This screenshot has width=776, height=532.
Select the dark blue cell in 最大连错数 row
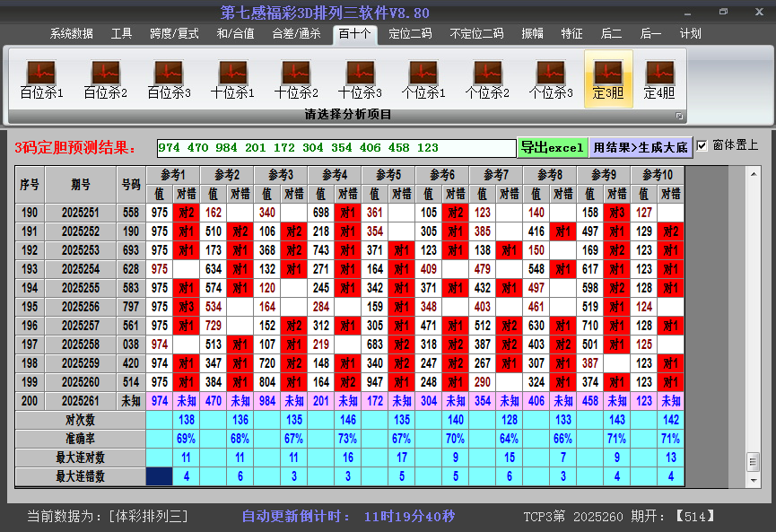(x=160, y=476)
